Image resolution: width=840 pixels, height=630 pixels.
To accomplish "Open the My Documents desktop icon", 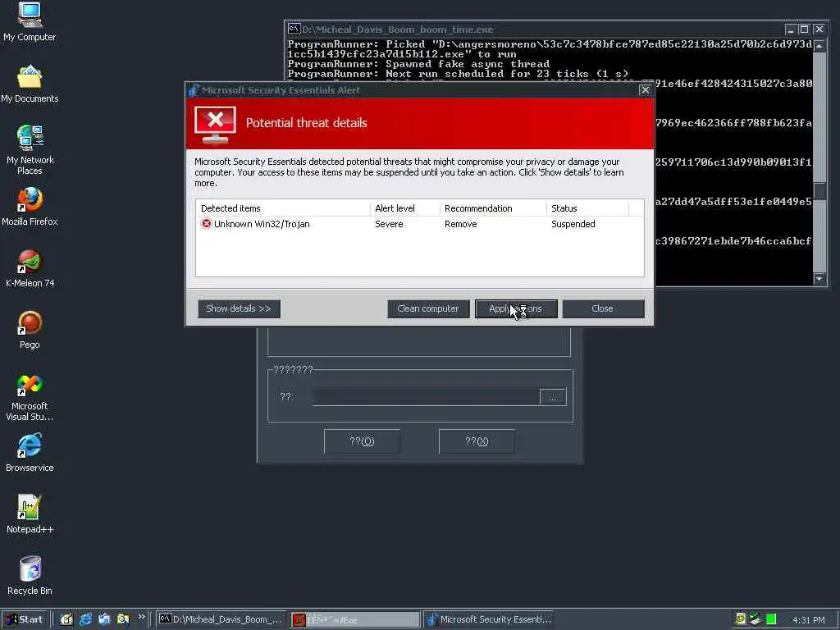I will pyautogui.click(x=30, y=84).
